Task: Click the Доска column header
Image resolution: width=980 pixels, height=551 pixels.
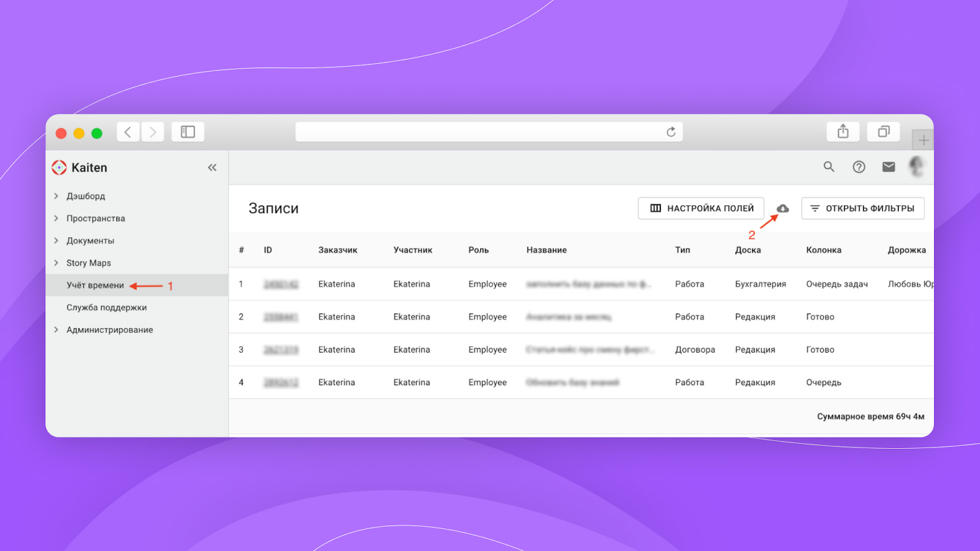Action: pos(748,250)
